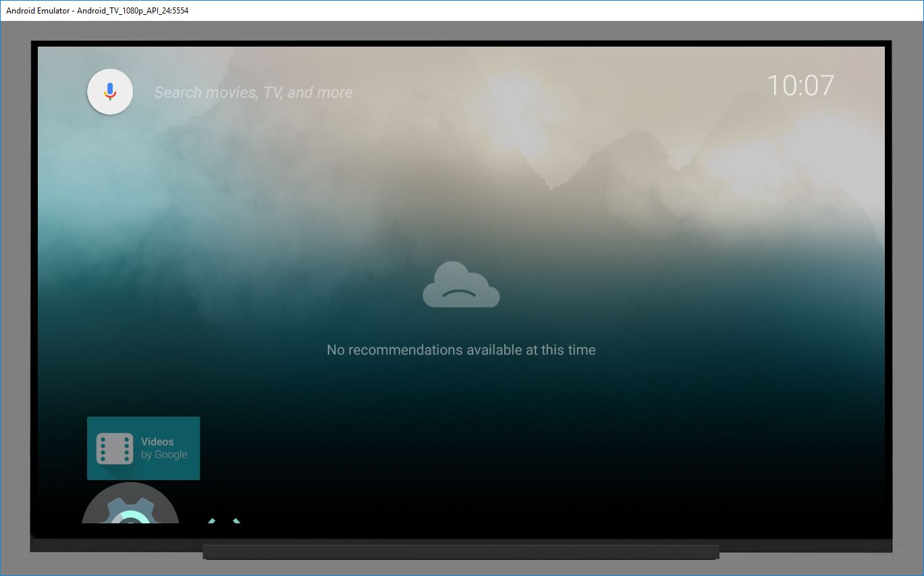Click the sad cloud icon
The height and width of the screenshot is (576, 924).
coord(461,285)
